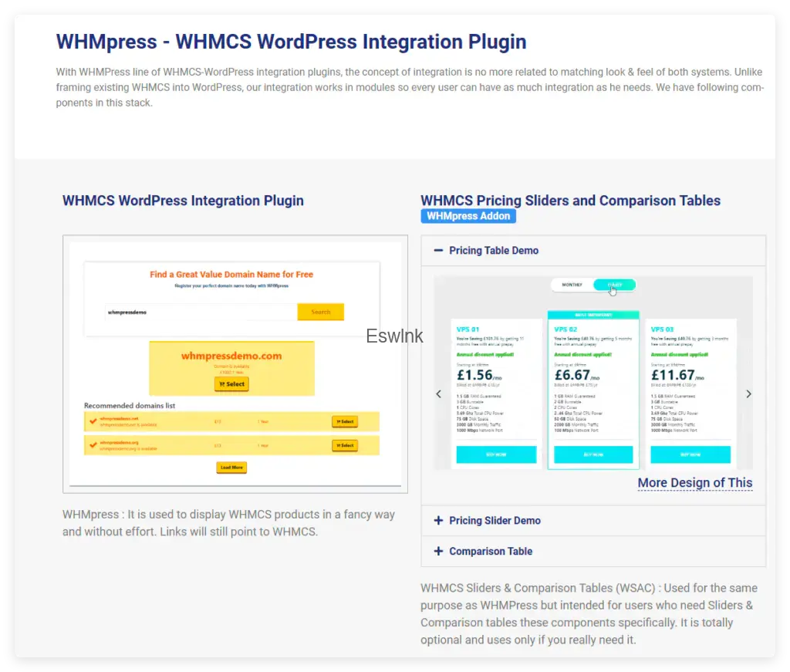Image resolution: width=790 pixels, height=672 pixels.
Task: Click the minus icon beside Pricing Table Demo
Action: pyautogui.click(x=438, y=251)
